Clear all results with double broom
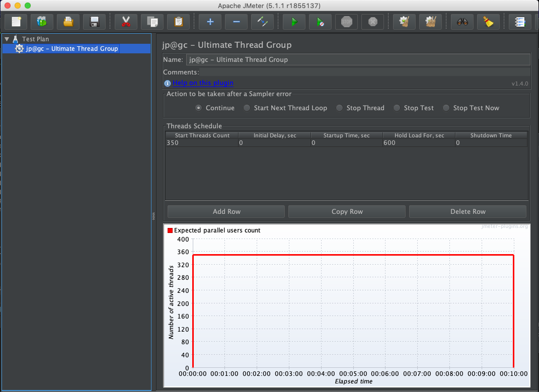The width and height of the screenshot is (539, 392). [x=430, y=22]
